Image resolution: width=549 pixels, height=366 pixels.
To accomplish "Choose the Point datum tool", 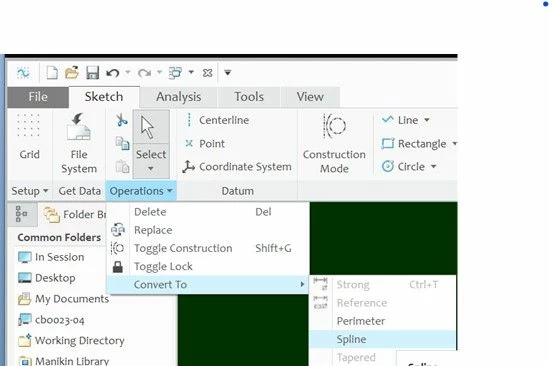I will point(205,144).
